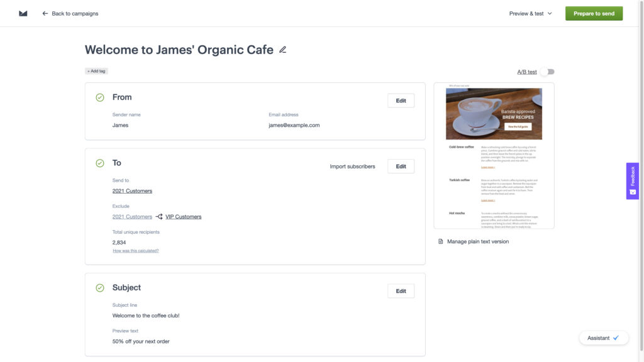
Task: Click the green checkmark beside Subject
Action: pyautogui.click(x=100, y=288)
